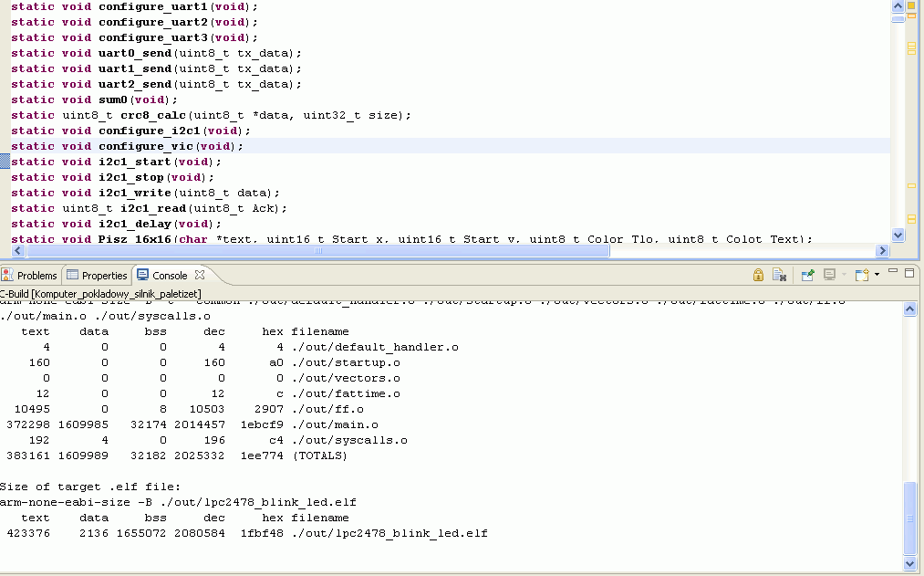Click editor vertical scrollbar up arrow
The height and width of the screenshot is (576, 924).
pos(898,6)
